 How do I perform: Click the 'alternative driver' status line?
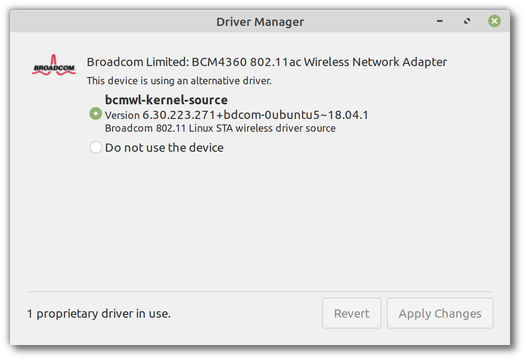(179, 81)
